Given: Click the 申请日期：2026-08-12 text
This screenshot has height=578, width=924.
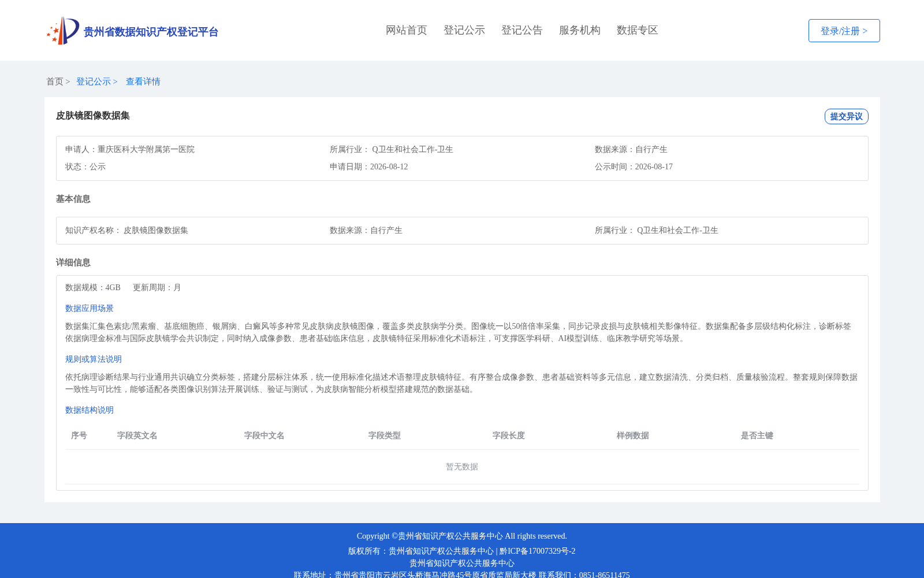Looking at the screenshot, I should point(369,166).
